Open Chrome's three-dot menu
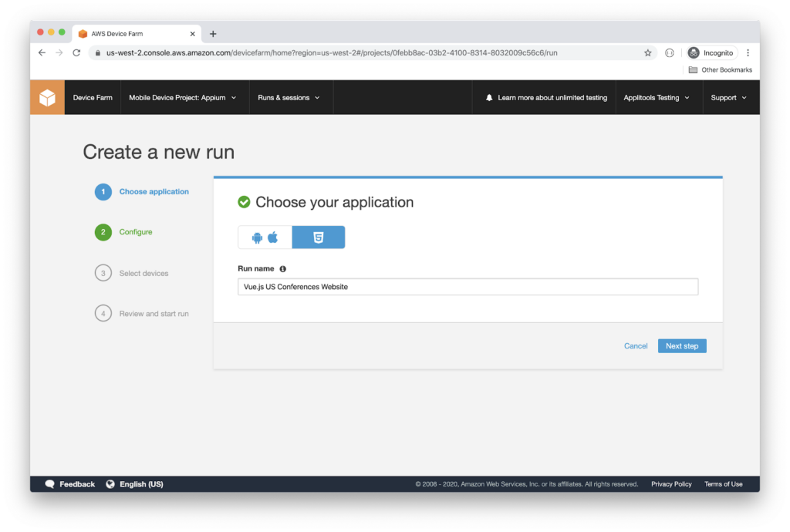 pyautogui.click(x=748, y=52)
